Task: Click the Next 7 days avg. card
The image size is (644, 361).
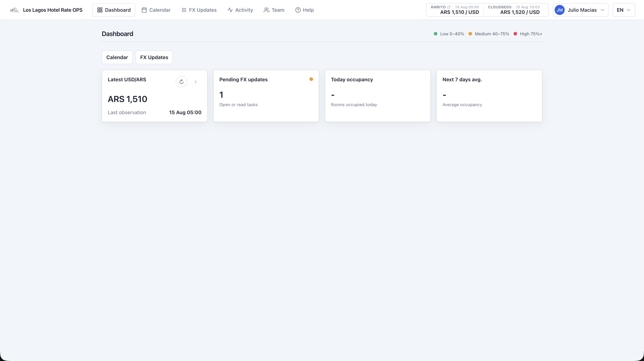Action: [489, 96]
